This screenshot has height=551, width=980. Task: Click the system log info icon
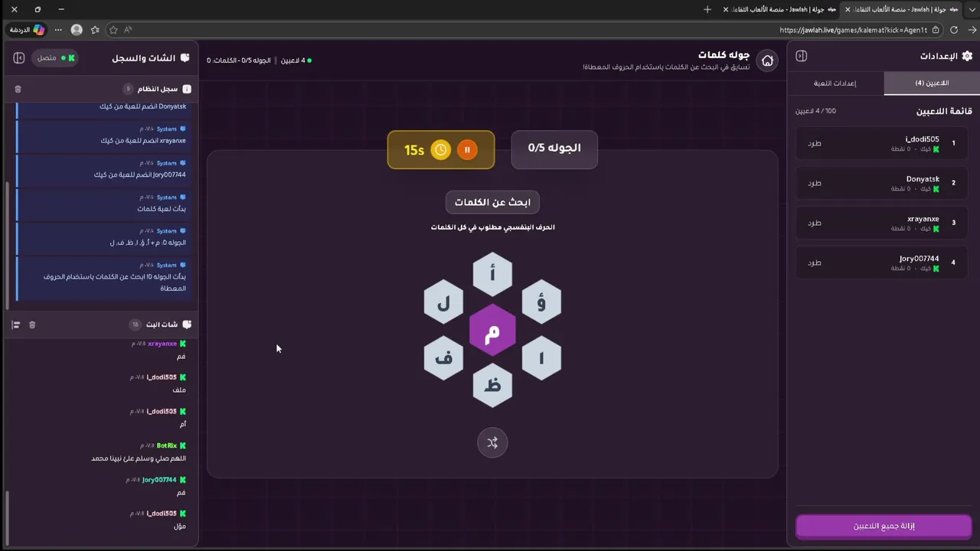click(187, 89)
